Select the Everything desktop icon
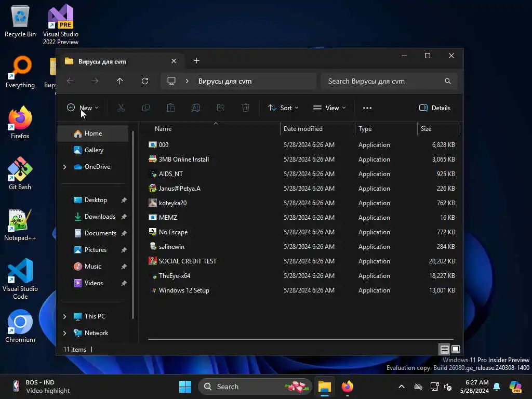The height and width of the screenshot is (399, 532). point(20,72)
